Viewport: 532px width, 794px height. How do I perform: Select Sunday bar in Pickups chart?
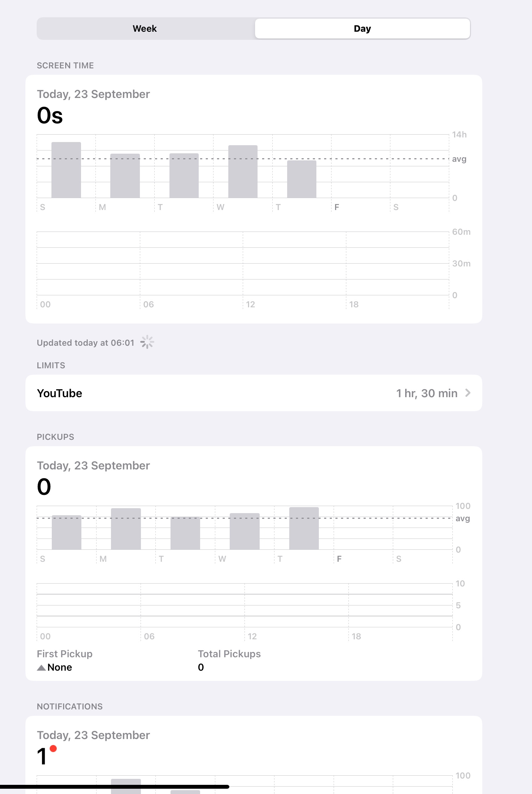point(67,532)
